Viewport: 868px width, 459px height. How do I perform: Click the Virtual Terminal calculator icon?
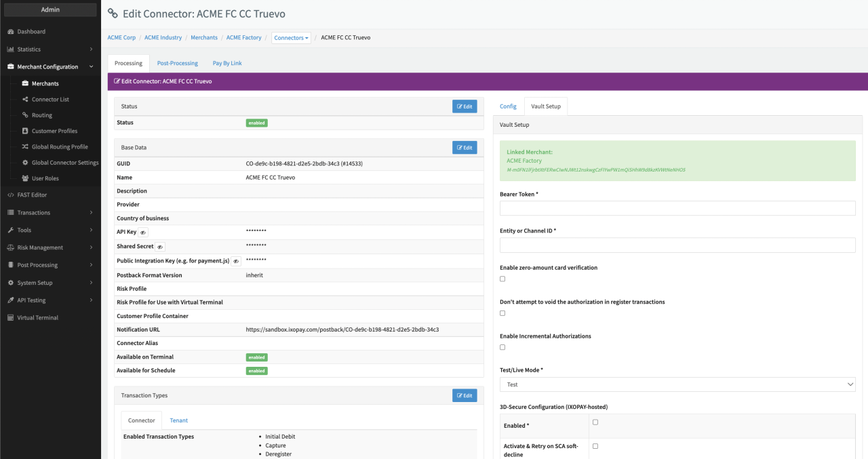click(x=11, y=318)
